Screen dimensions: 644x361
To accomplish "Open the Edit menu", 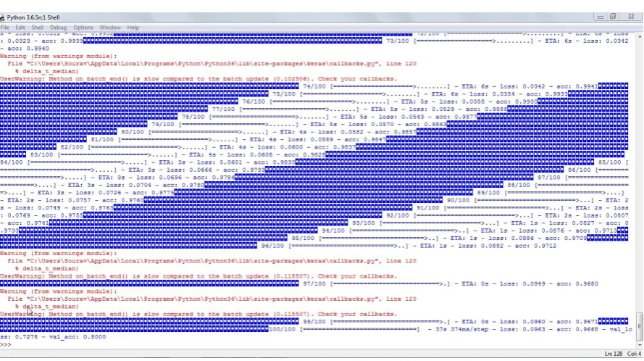I will point(20,28).
